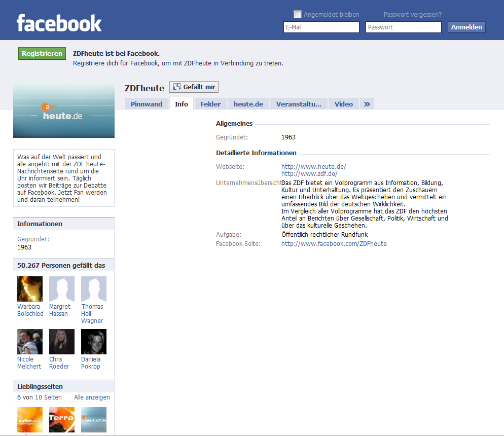Click 'ZDFheute ist bei Facebook.' headline
The image size is (504, 436).
[116, 53]
